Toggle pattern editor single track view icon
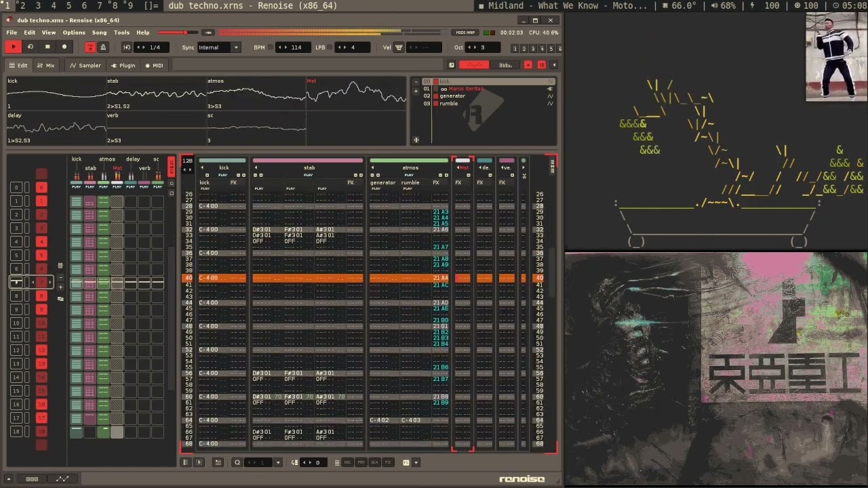Screen dimensions: 868x488 185,462
